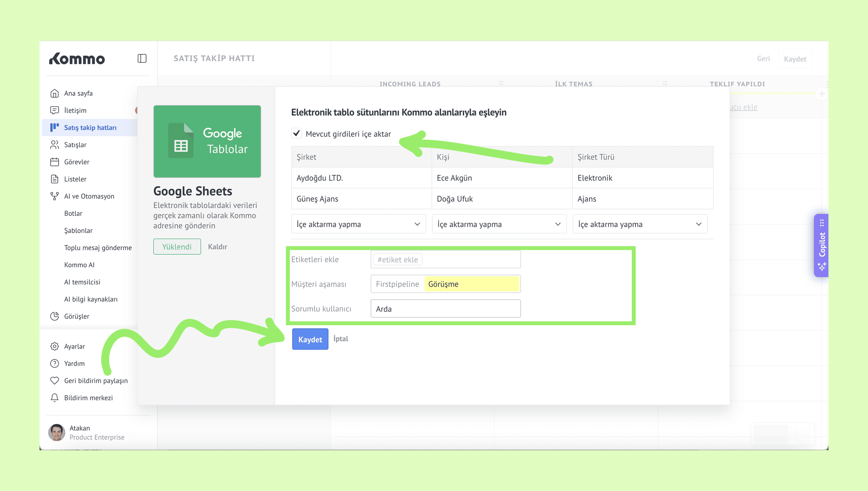
Task: Click Kaldır to remove Google Sheets
Action: (x=217, y=246)
